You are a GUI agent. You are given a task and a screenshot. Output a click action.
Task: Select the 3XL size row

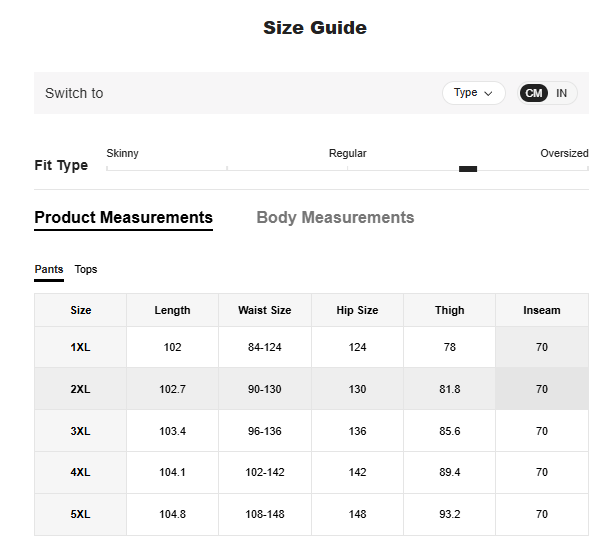pos(80,431)
